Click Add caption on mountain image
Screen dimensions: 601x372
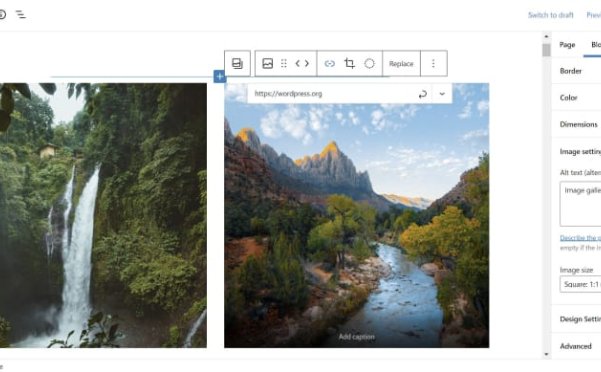(356, 337)
